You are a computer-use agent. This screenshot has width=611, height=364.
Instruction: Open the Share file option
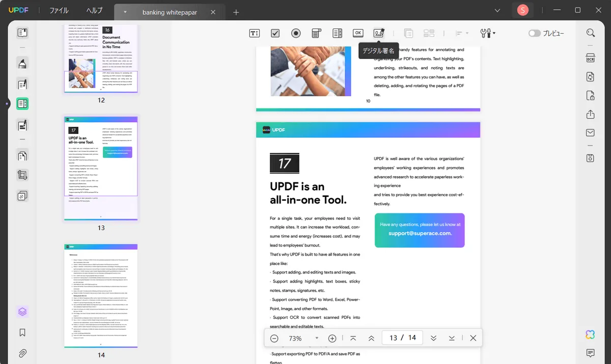(x=590, y=114)
